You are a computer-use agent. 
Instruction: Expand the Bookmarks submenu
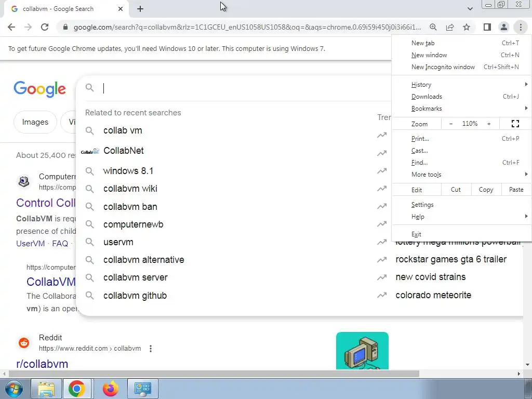pyautogui.click(x=461, y=109)
